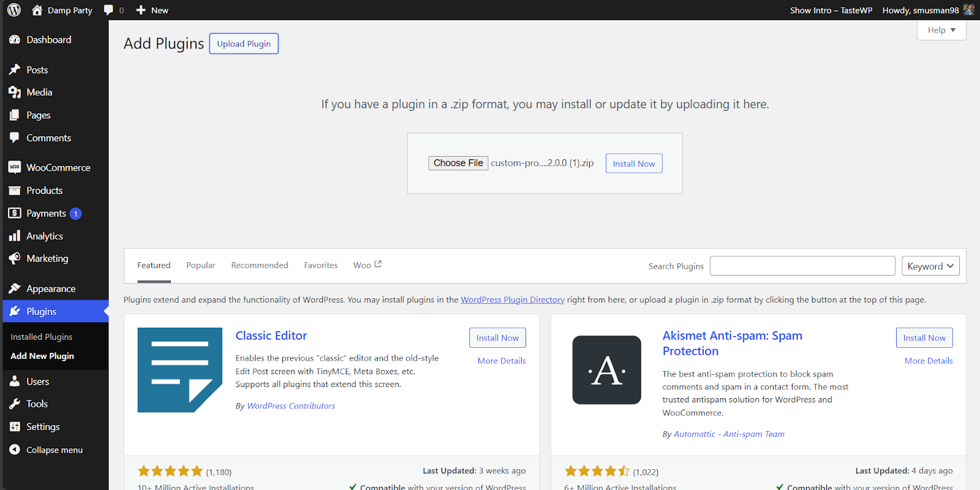Click the Last Updated: 3 weeks ago text
Viewport: 980px width, 490px height.
click(474, 470)
